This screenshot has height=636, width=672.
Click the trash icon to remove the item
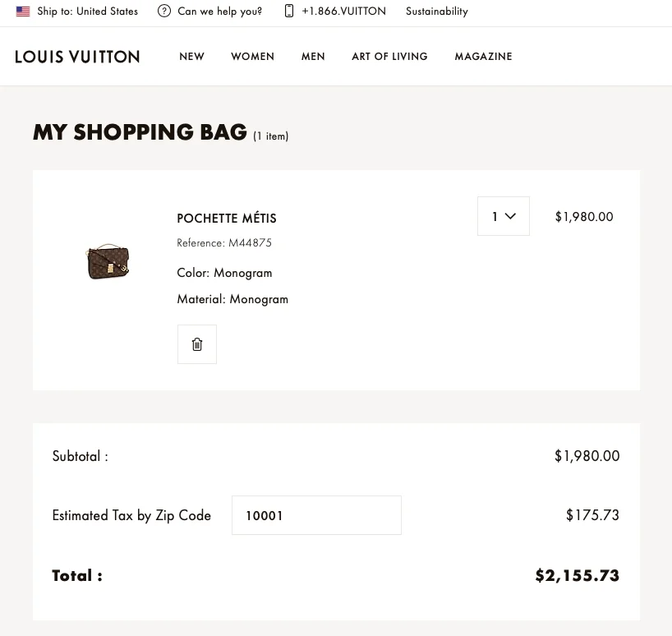[x=196, y=343]
